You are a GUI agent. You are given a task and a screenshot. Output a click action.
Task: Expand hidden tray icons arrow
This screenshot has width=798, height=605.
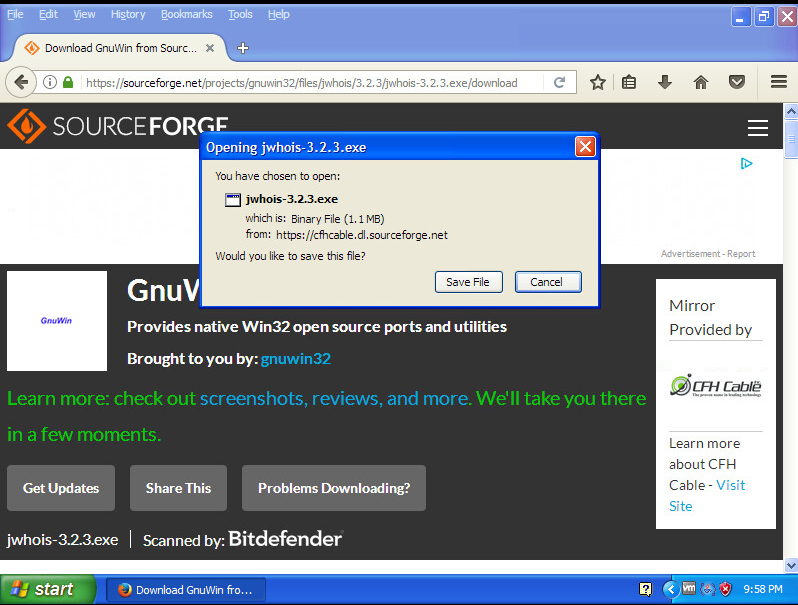pyautogui.click(x=671, y=589)
